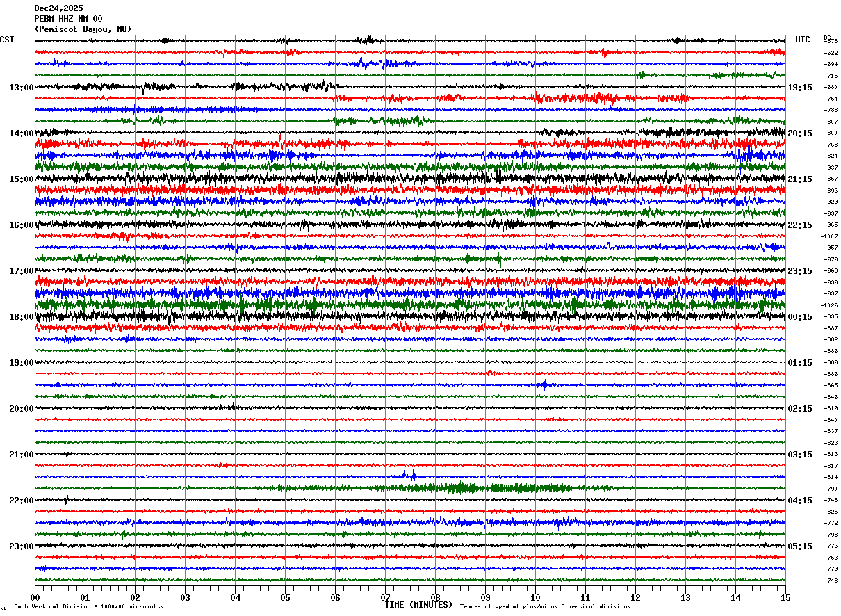Click minute axis tick label 11

tap(585, 597)
